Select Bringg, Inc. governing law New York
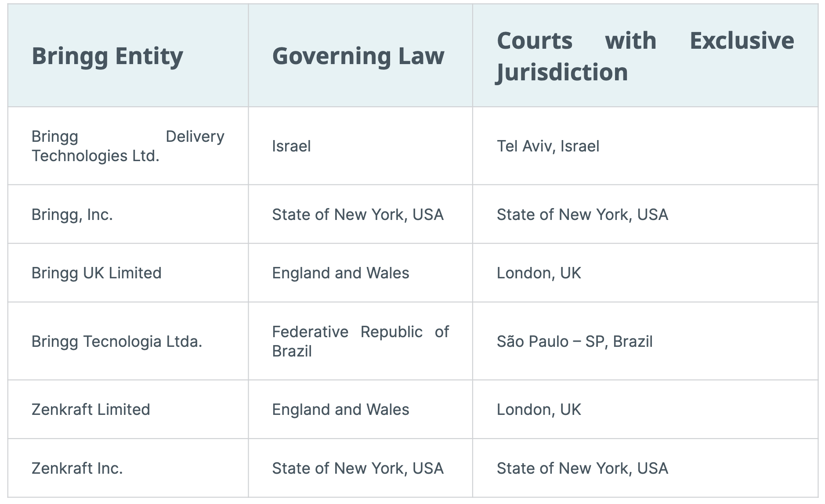 tap(358, 215)
